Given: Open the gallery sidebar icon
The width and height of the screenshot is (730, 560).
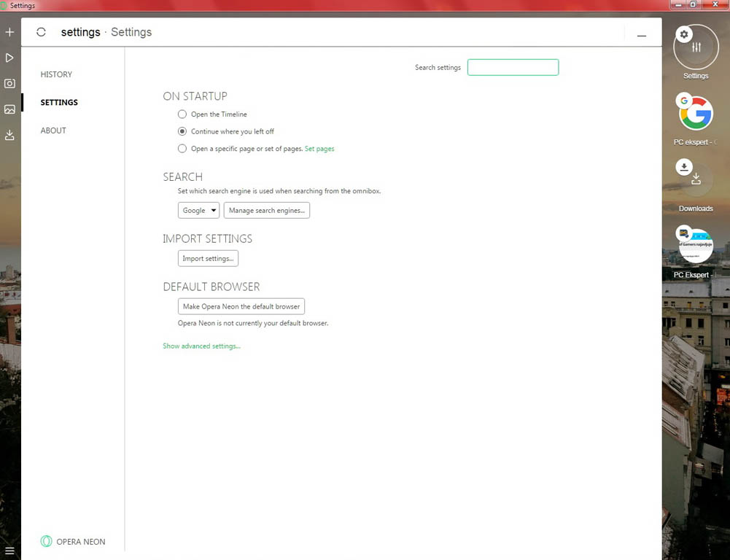Looking at the screenshot, I should click(9, 109).
